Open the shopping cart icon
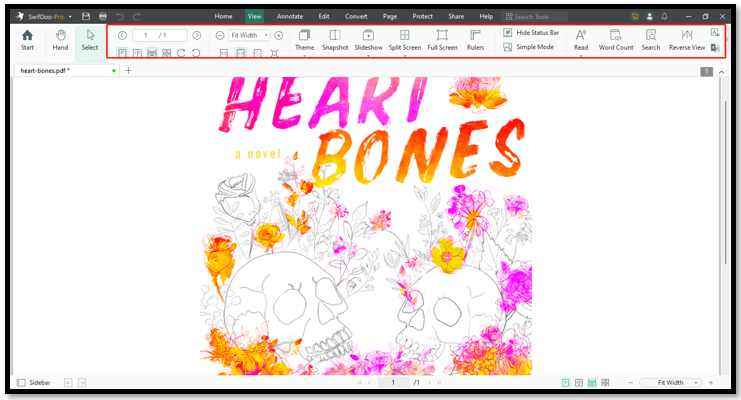This screenshot has height=400, width=741. point(635,16)
